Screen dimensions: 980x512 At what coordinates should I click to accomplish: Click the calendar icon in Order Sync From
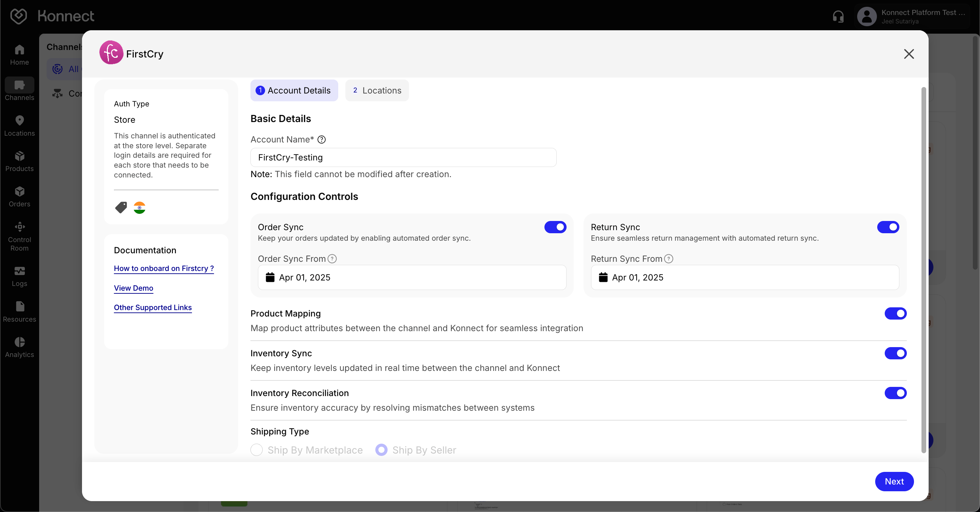tap(270, 277)
